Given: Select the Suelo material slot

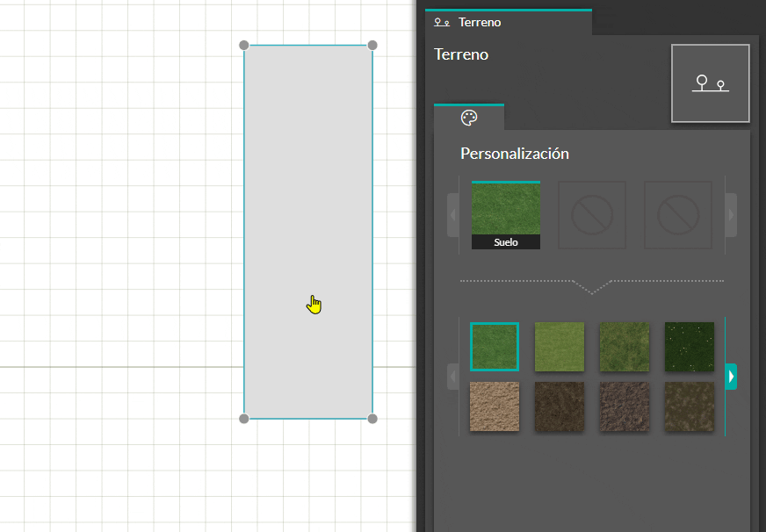Looking at the screenshot, I should (x=506, y=215).
